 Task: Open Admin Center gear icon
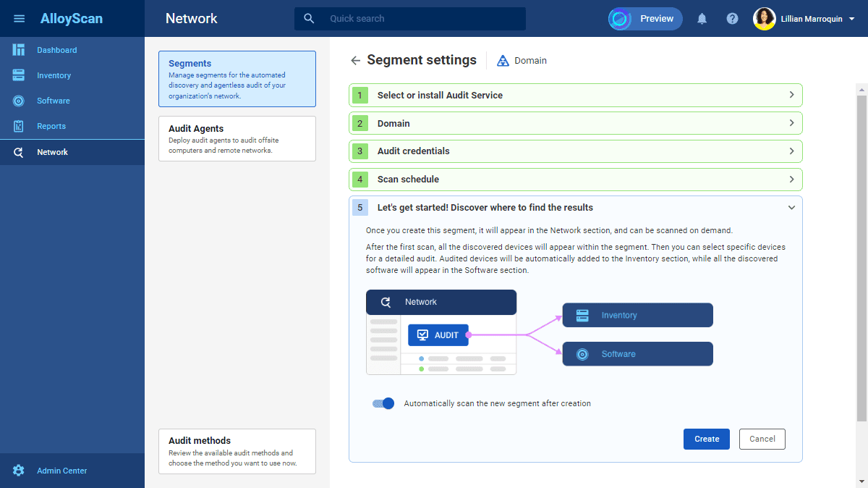click(19, 471)
